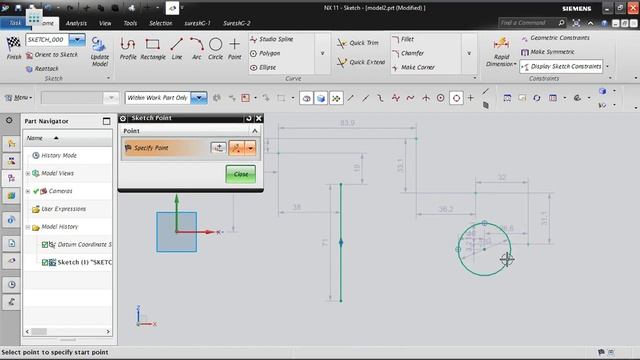Select Make Corner tool
This screenshot has height=360, width=640.
click(413, 67)
